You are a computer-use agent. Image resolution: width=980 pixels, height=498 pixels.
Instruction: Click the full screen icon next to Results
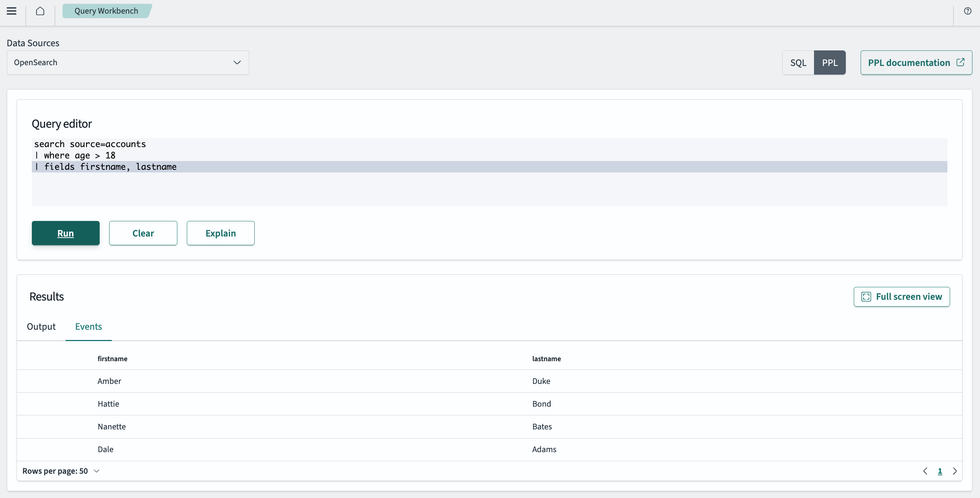pyautogui.click(x=866, y=297)
